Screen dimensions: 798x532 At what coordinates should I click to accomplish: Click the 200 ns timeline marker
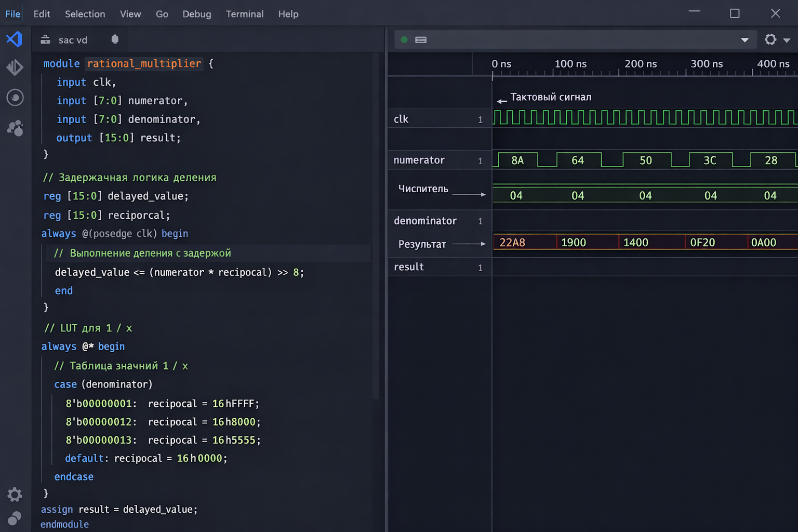640,64
